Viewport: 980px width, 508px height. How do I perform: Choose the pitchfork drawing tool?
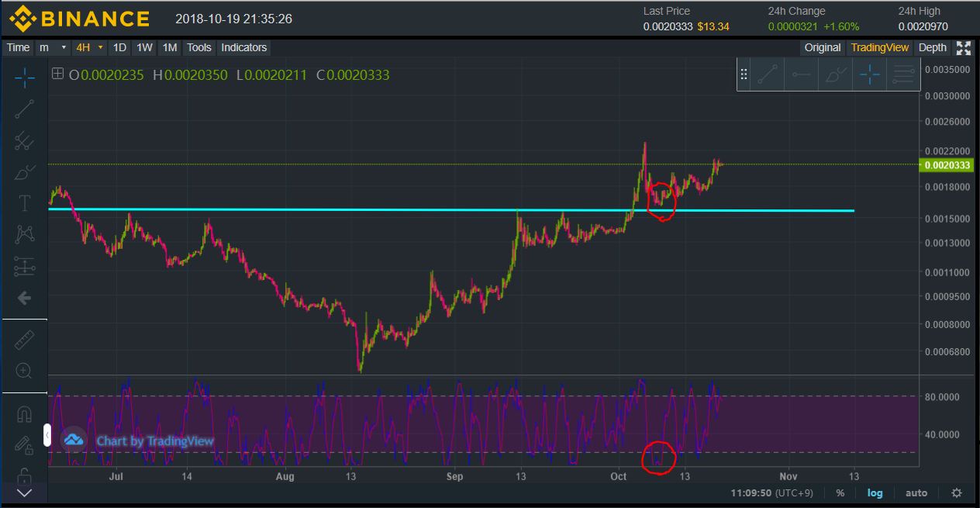(x=24, y=141)
